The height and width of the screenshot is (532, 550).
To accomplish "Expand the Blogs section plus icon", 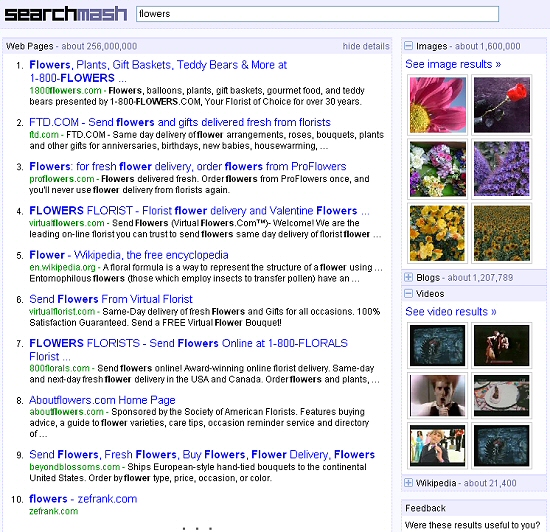I will click(x=408, y=277).
